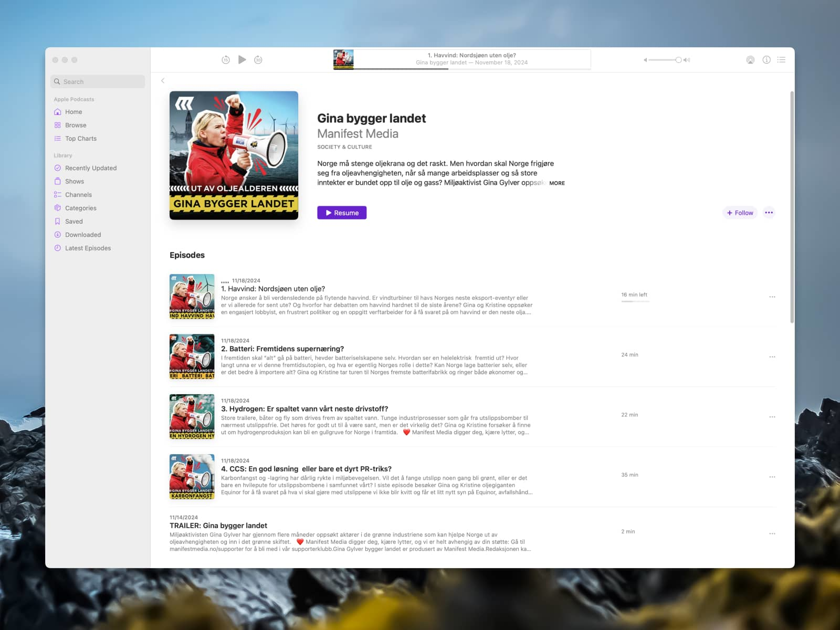840x630 pixels.
Task: Adjust the volume slider
Action: pos(665,60)
